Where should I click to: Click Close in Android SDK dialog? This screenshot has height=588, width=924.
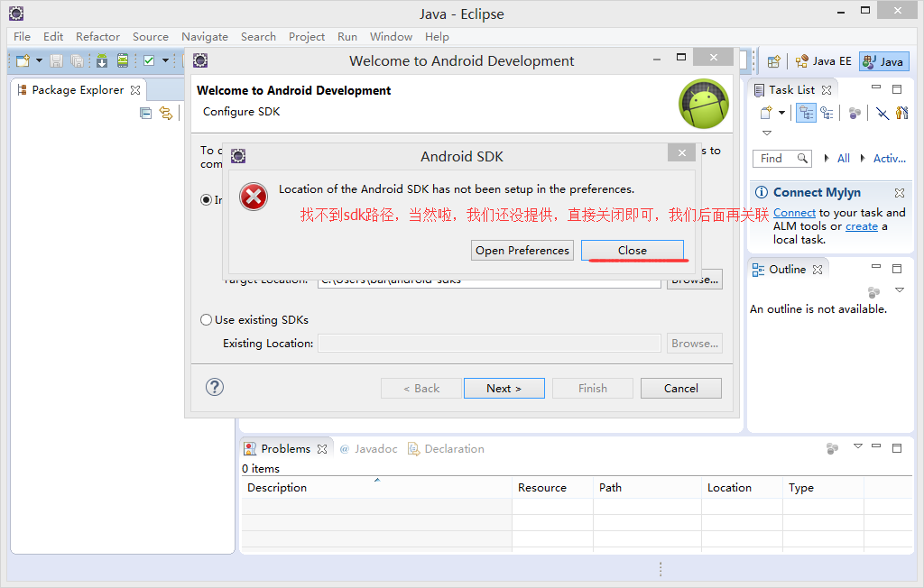click(633, 251)
